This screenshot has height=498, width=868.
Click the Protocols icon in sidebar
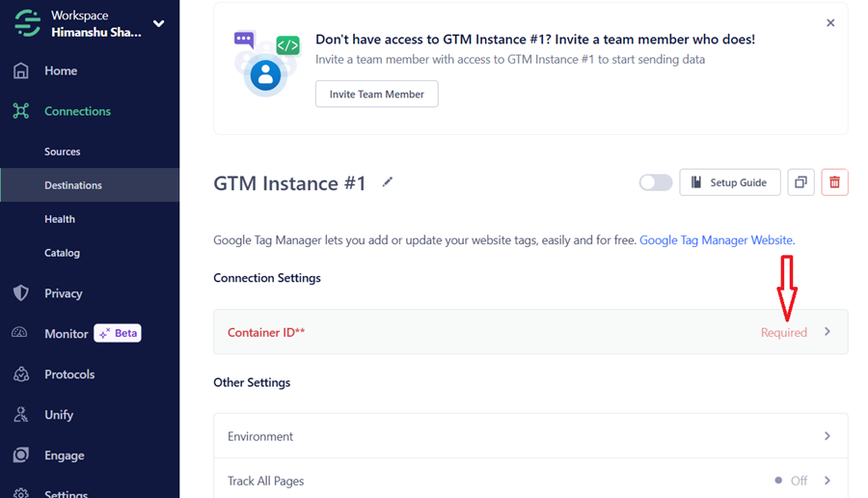point(21,374)
